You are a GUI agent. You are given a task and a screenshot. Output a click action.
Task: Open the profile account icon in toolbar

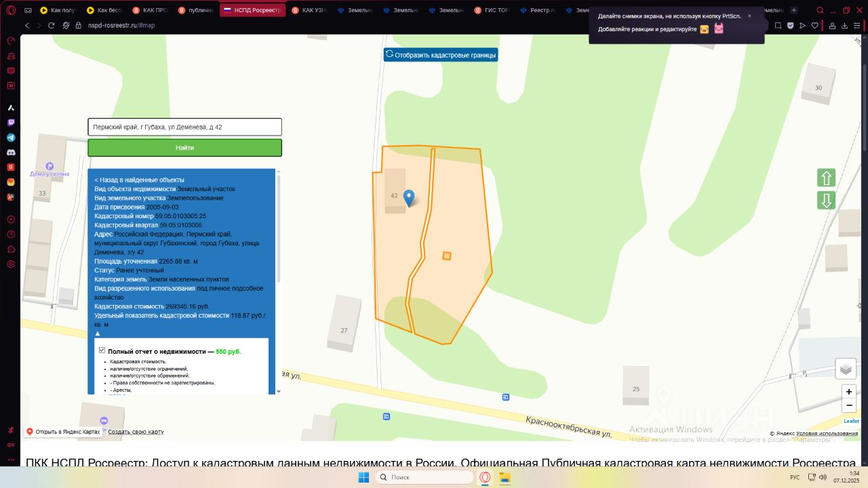click(x=833, y=25)
